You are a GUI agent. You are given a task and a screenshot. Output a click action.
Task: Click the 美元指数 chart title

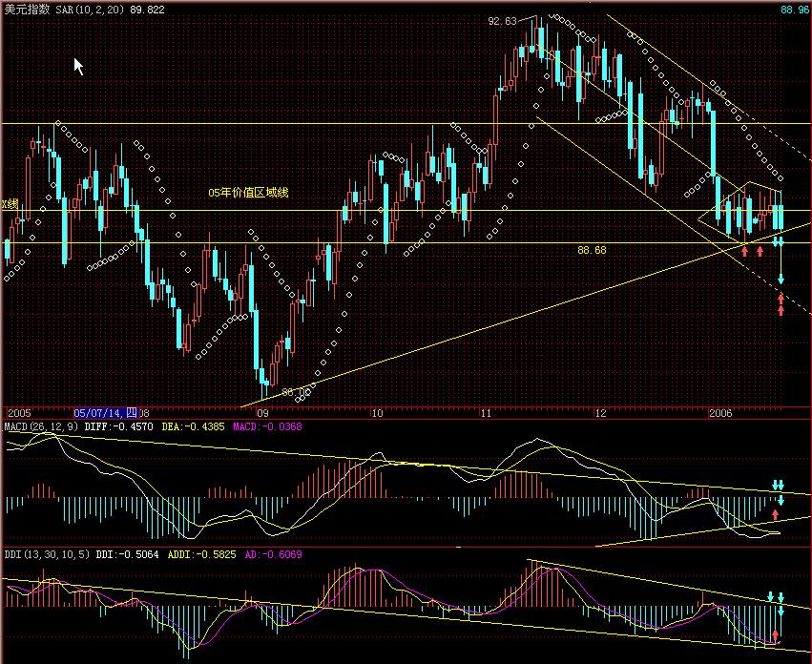point(27,10)
